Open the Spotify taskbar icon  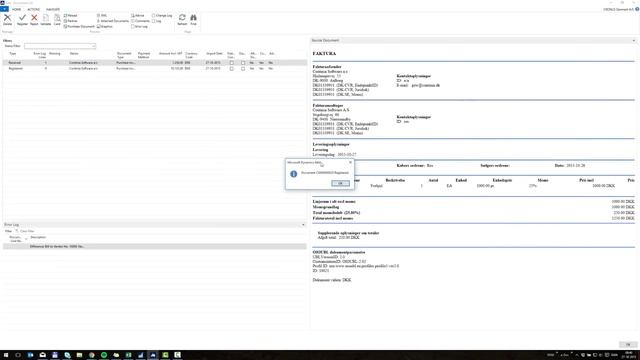(x=104, y=355)
